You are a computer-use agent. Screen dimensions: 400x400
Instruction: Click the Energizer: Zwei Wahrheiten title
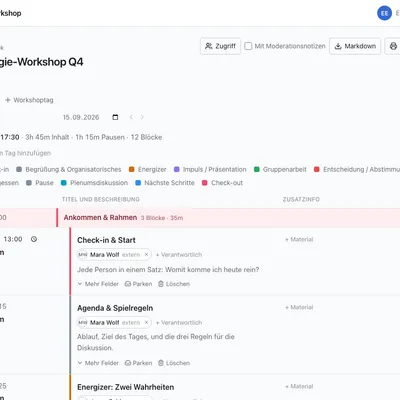(125, 387)
